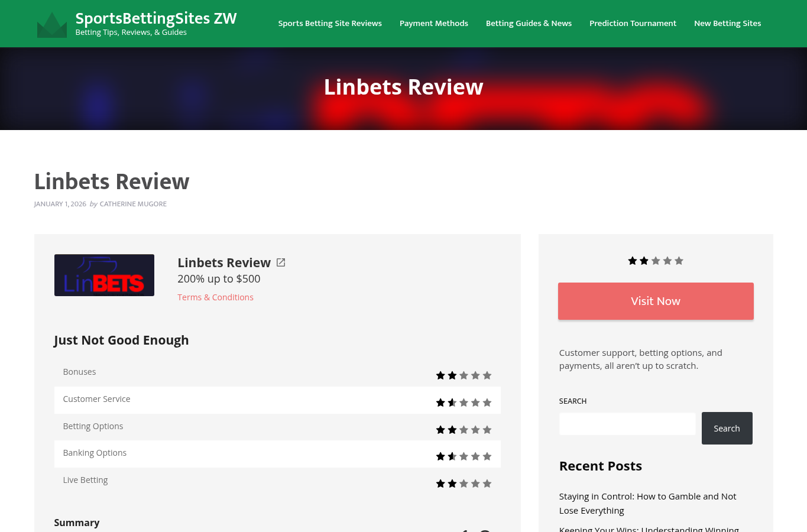The image size is (807, 532).
Task: Click the Search button in sidebar
Action: (727, 428)
